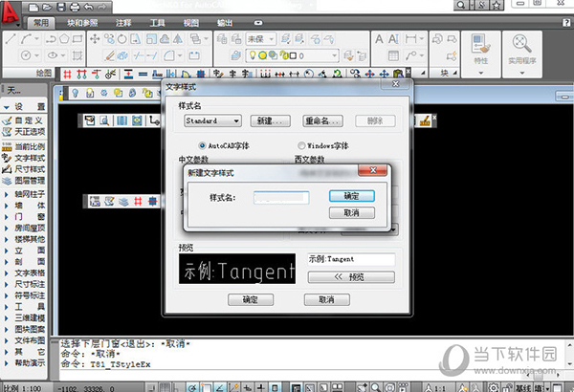Toggle polar tracking in status bar
This screenshot has width=574, height=392.
(x=192, y=387)
